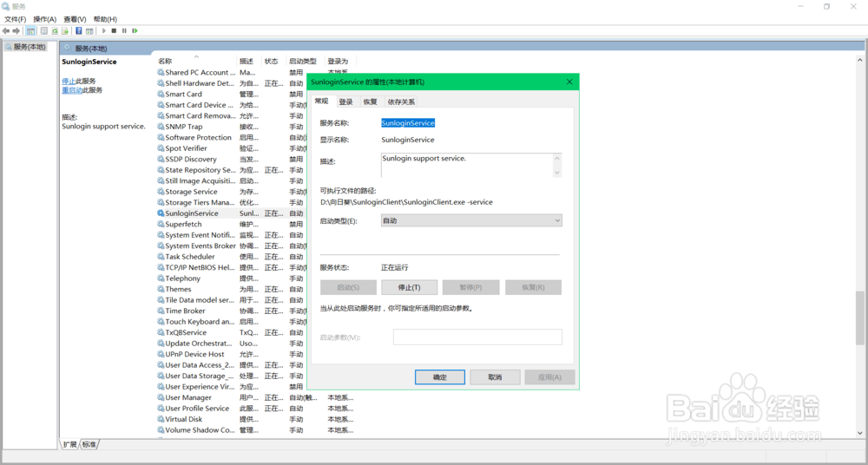Click the Sunlogin support service description box
The image size is (868, 465).
pos(471,166)
